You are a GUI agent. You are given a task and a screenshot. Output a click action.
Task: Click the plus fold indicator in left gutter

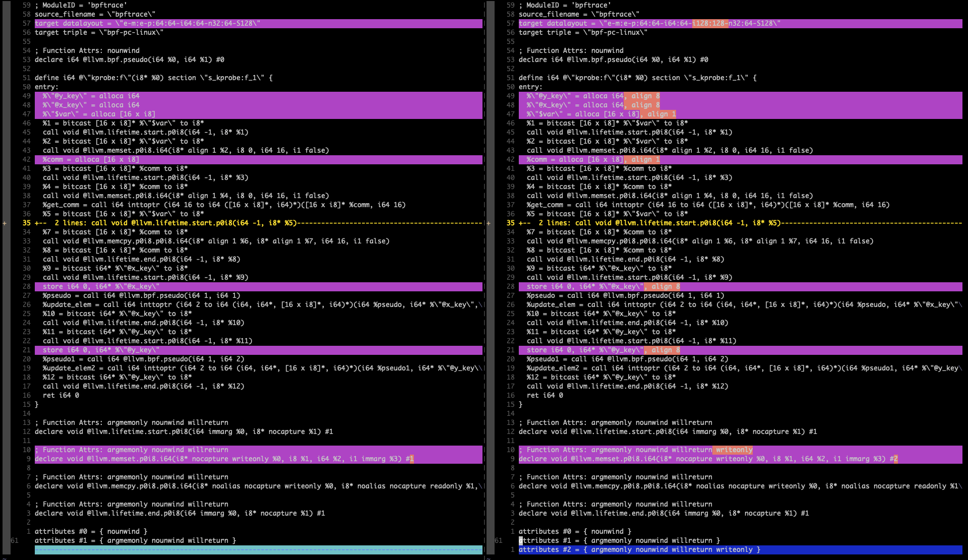(4, 223)
